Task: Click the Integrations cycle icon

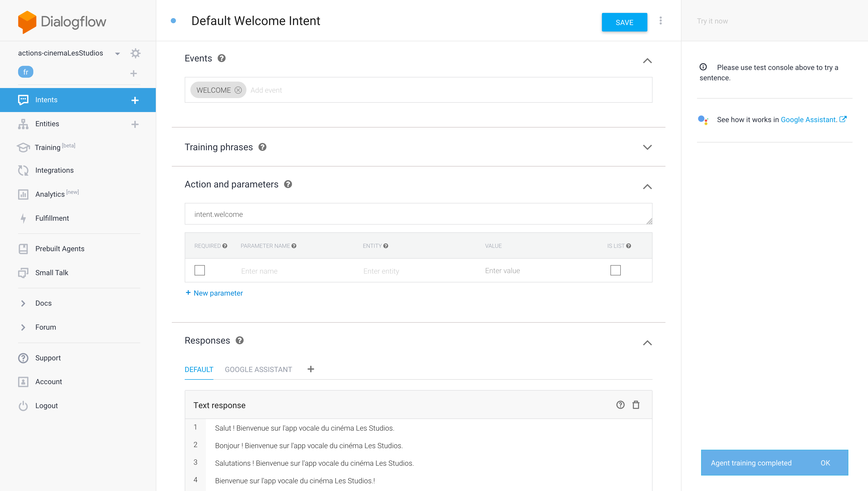Action: (23, 170)
